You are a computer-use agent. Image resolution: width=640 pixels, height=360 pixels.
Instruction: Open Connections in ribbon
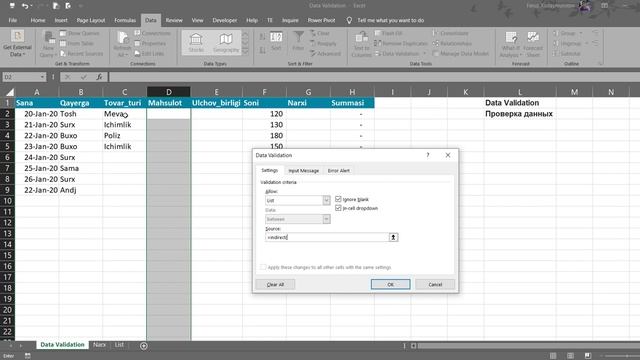153,33
